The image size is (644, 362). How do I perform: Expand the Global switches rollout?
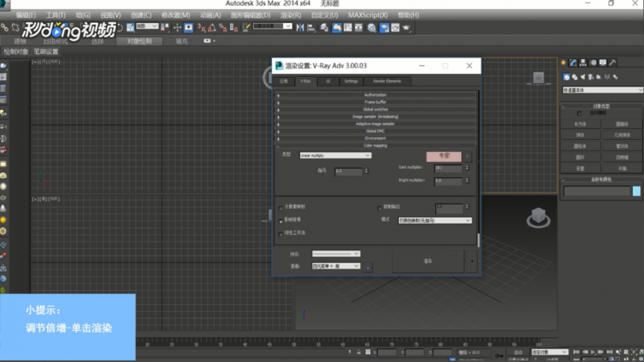point(375,110)
